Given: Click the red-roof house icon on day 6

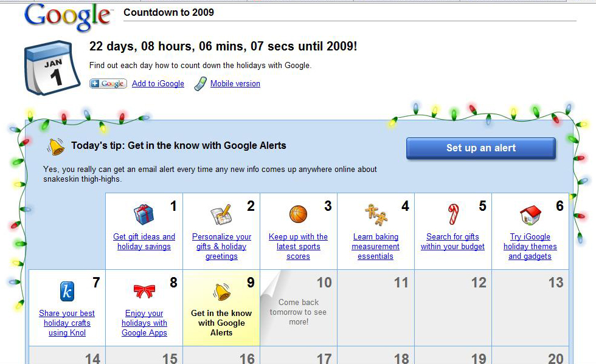Looking at the screenshot, I should coord(530,215).
